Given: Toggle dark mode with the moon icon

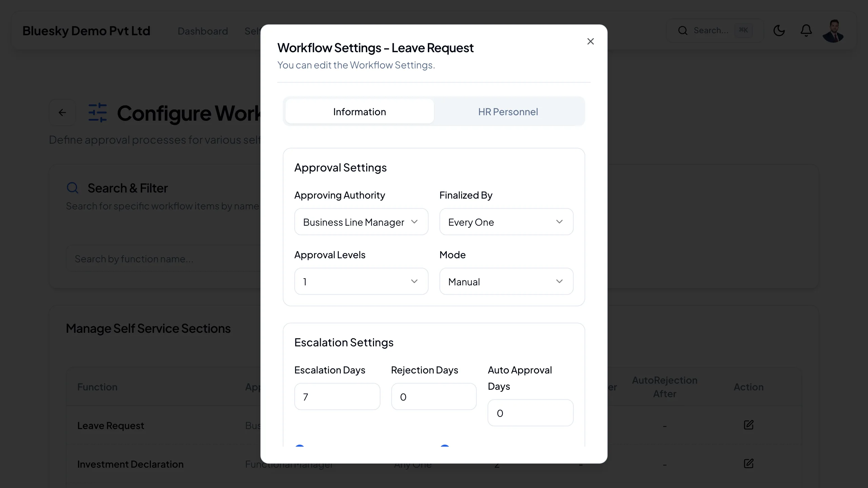Looking at the screenshot, I should point(779,30).
